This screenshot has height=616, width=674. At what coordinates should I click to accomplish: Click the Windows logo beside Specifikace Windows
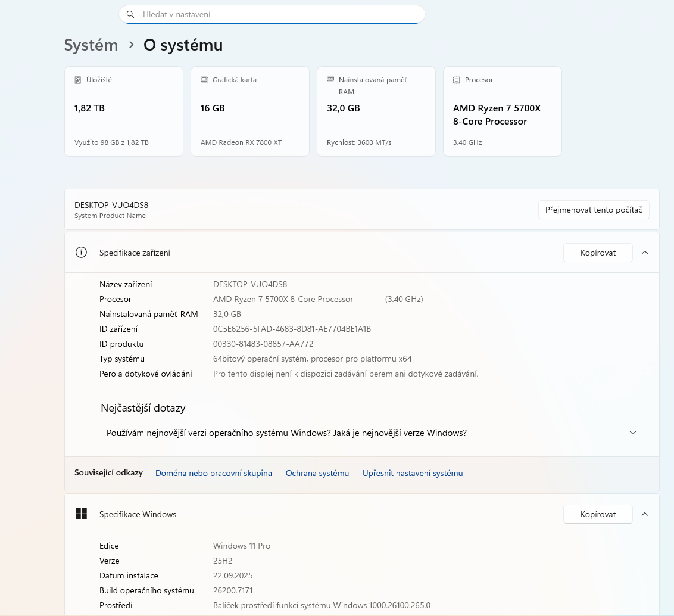[x=81, y=514]
